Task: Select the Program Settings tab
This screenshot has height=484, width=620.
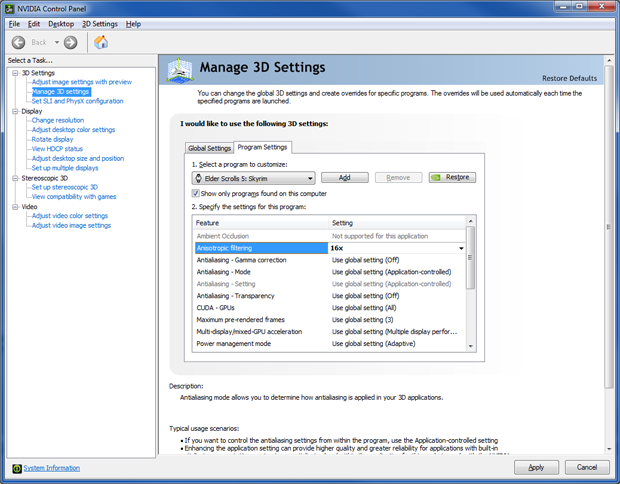Action: pos(263,147)
